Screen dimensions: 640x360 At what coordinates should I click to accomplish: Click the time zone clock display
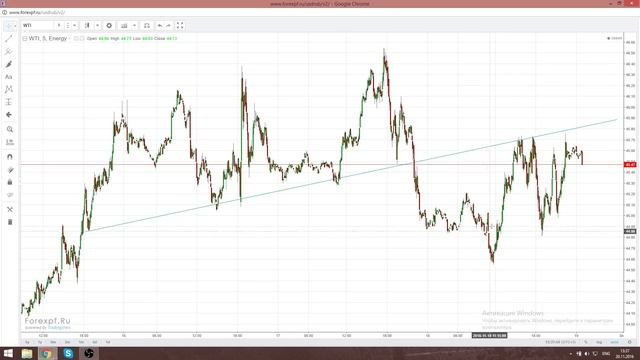(561, 342)
